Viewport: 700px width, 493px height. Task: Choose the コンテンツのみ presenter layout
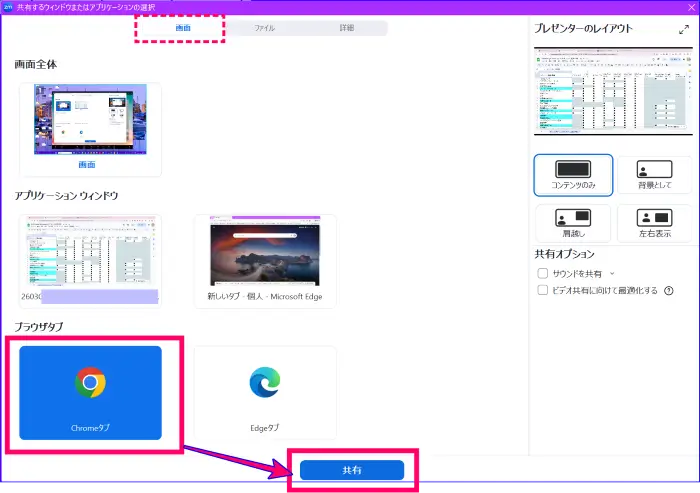point(573,176)
